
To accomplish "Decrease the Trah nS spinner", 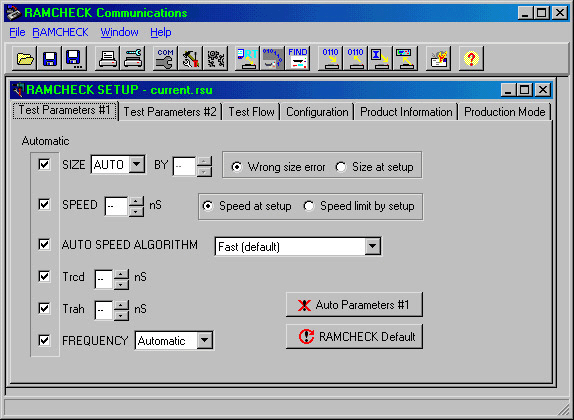I will pos(121,315).
